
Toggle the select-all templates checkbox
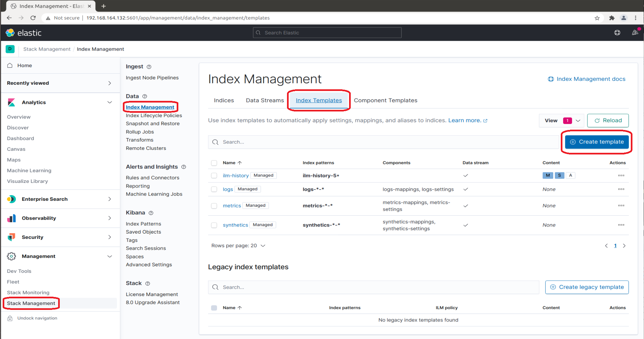(214, 163)
